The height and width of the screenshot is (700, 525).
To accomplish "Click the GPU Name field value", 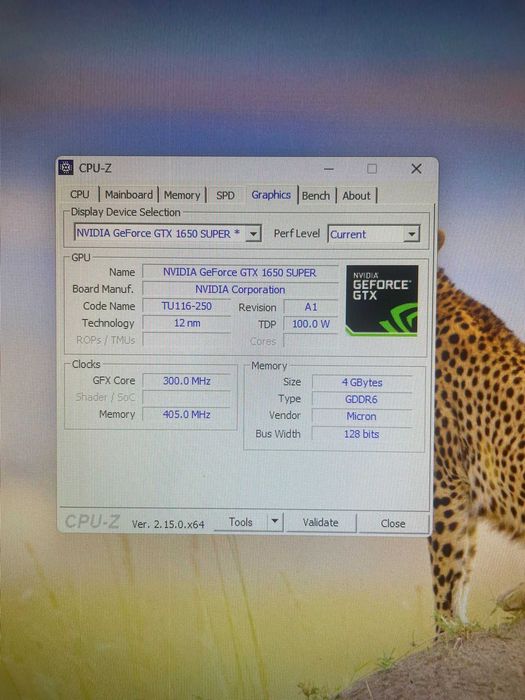I will tap(240, 272).
